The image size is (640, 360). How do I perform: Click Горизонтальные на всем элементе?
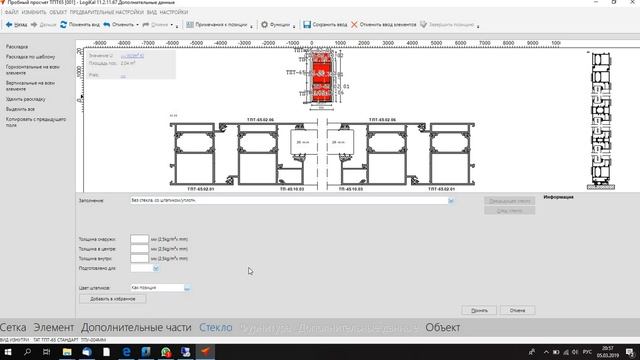click(x=33, y=69)
